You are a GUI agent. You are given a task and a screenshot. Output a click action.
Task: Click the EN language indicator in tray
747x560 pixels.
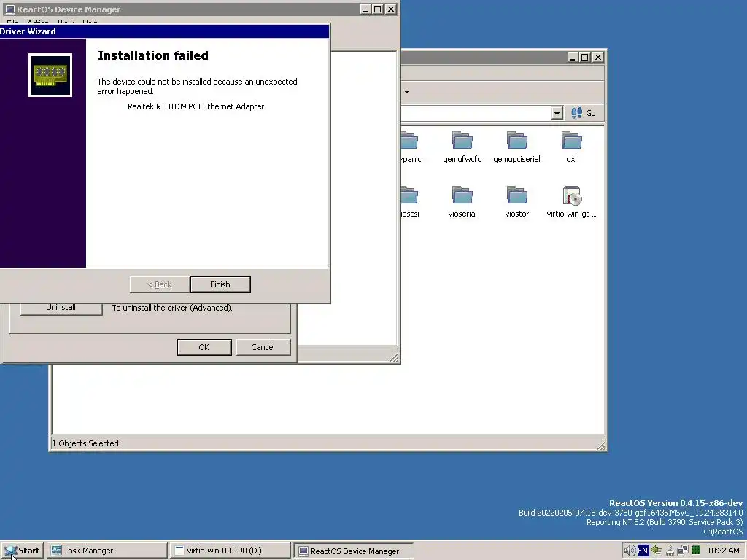click(643, 551)
